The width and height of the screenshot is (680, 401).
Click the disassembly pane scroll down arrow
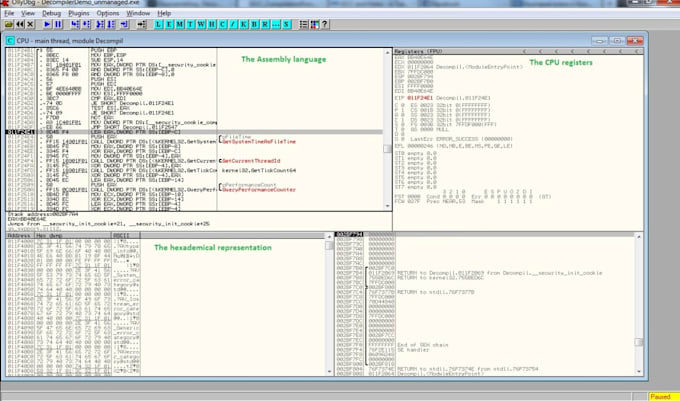[x=387, y=206]
